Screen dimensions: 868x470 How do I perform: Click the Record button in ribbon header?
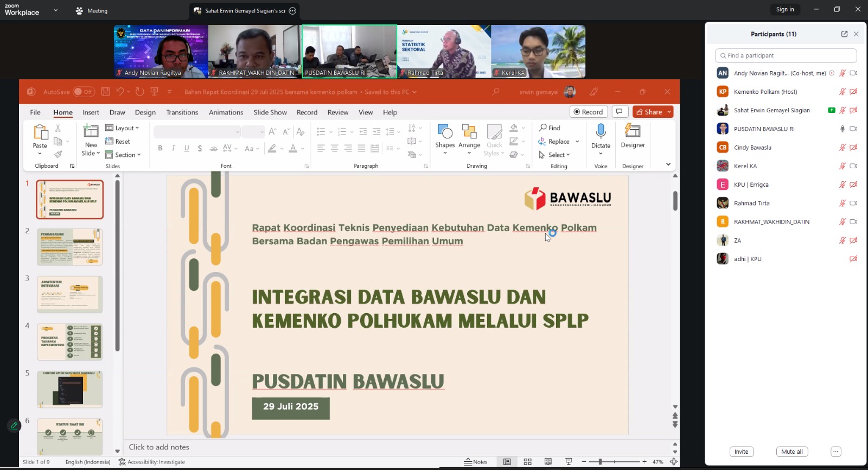pos(589,112)
